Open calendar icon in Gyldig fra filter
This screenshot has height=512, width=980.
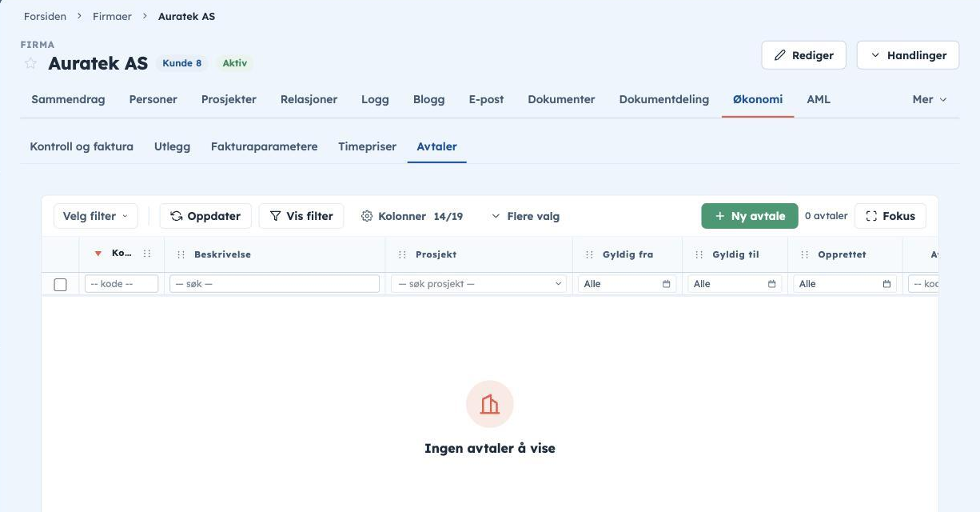(x=666, y=284)
